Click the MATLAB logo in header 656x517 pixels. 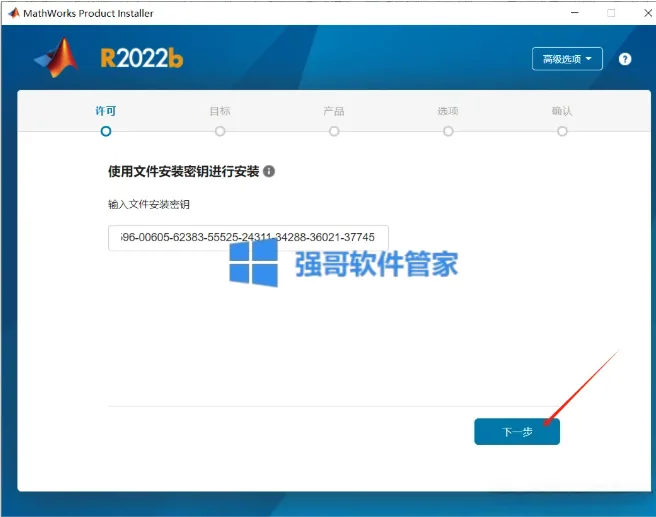[56, 58]
